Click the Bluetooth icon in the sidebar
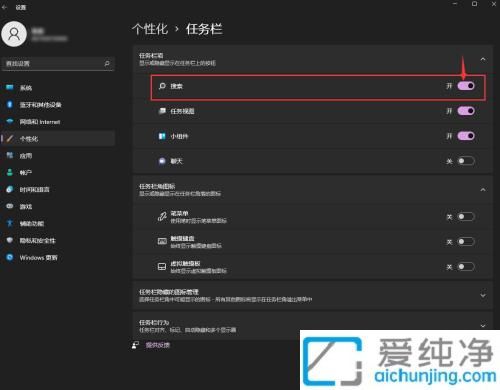 pos(10,104)
